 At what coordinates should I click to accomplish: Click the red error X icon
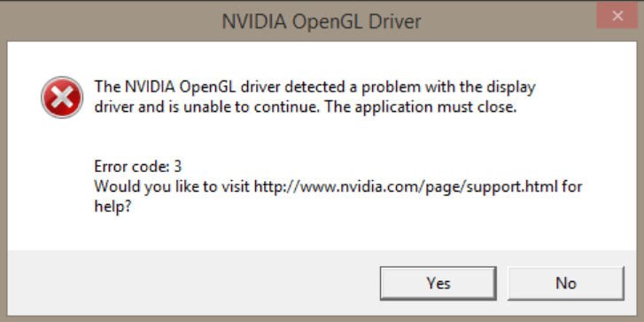point(62,98)
